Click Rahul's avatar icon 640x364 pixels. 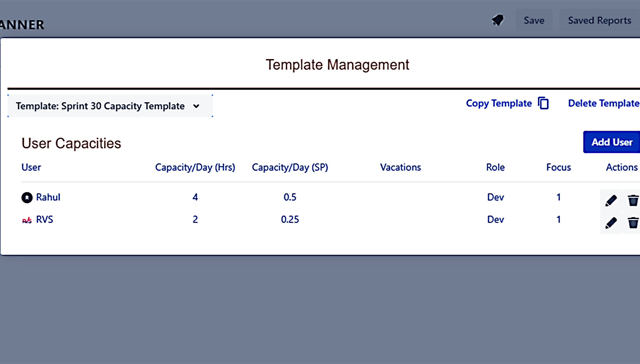[27, 197]
